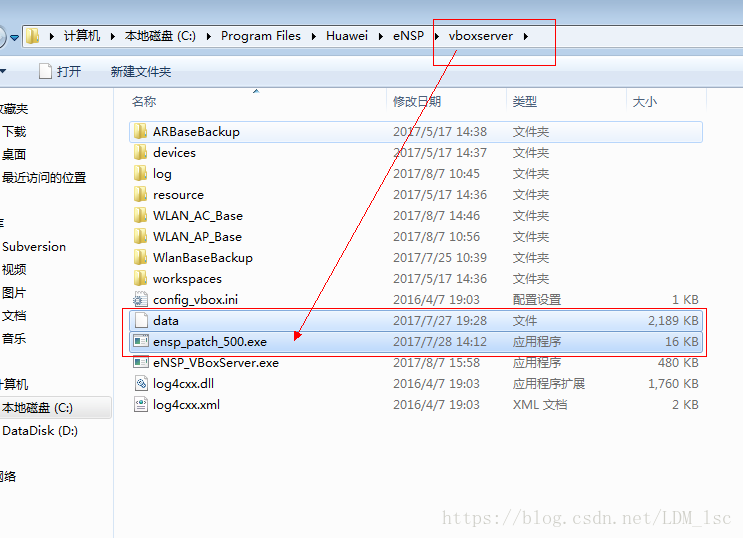Image resolution: width=743 pixels, height=538 pixels.
Task: Navigate to 计算机 breadcrumb
Action: 82,36
